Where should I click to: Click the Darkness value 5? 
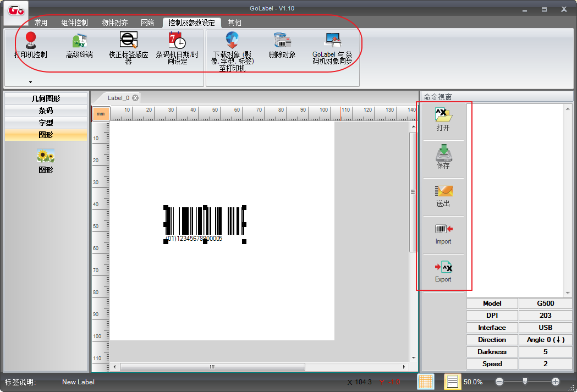click(545, 352)
